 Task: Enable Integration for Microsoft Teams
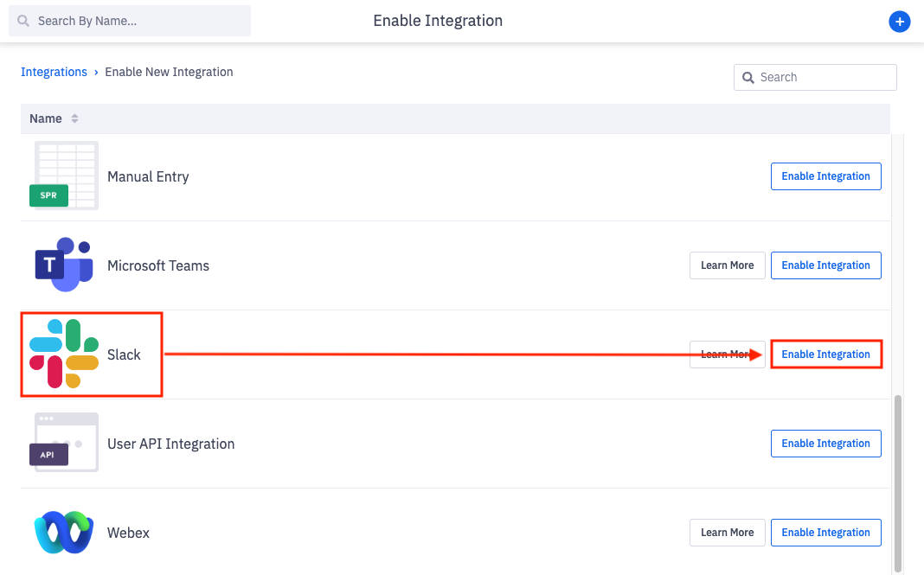(x=825, y=265)
